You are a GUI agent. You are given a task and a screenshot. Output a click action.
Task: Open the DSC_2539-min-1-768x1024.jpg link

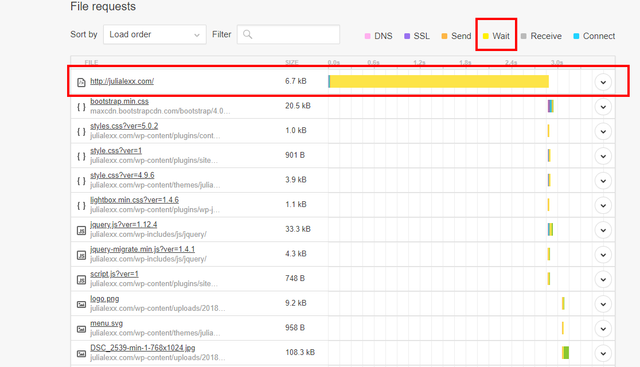coord(142,348)
